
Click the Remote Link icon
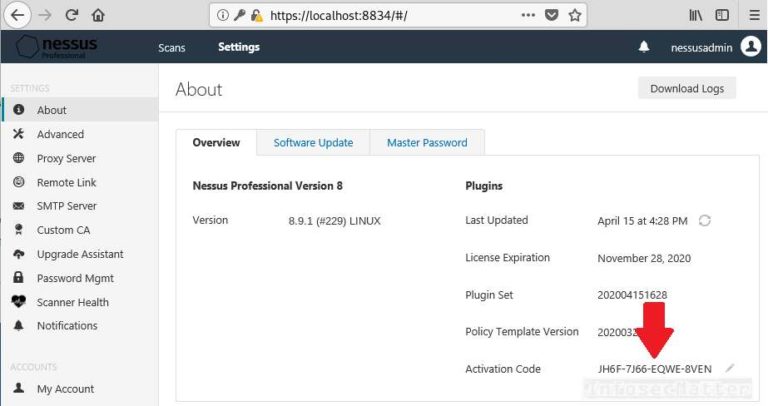[x=19, y=182]
